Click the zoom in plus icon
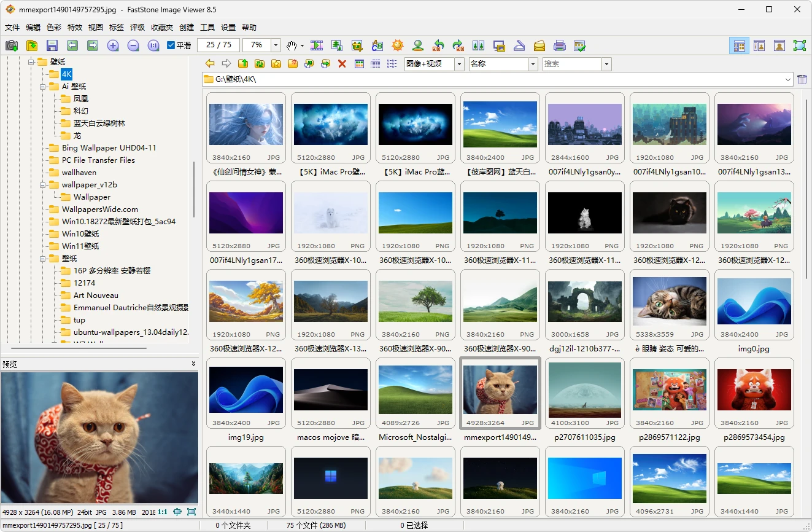The height and width of the screenshot is (532, 812). pyautogui.click(x=113, y=45)
